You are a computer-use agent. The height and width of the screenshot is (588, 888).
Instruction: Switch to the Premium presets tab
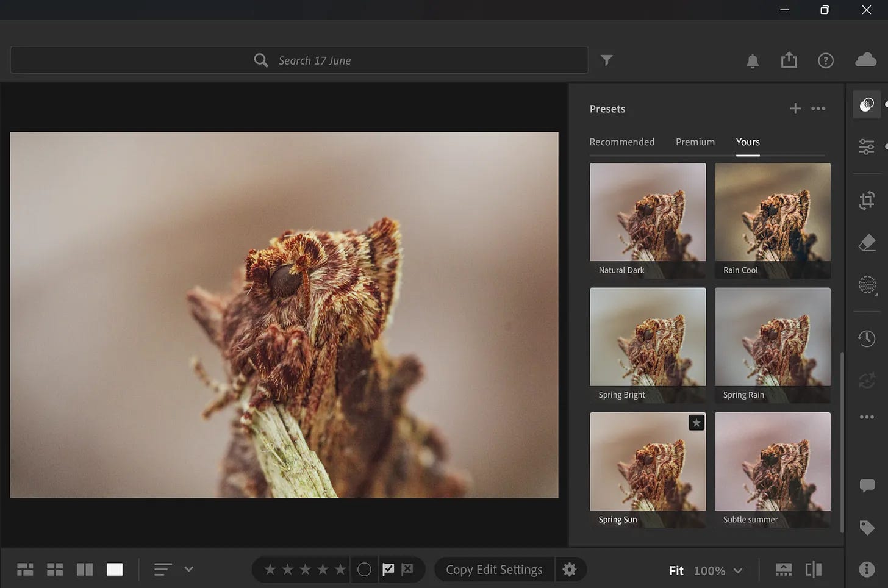695,142
